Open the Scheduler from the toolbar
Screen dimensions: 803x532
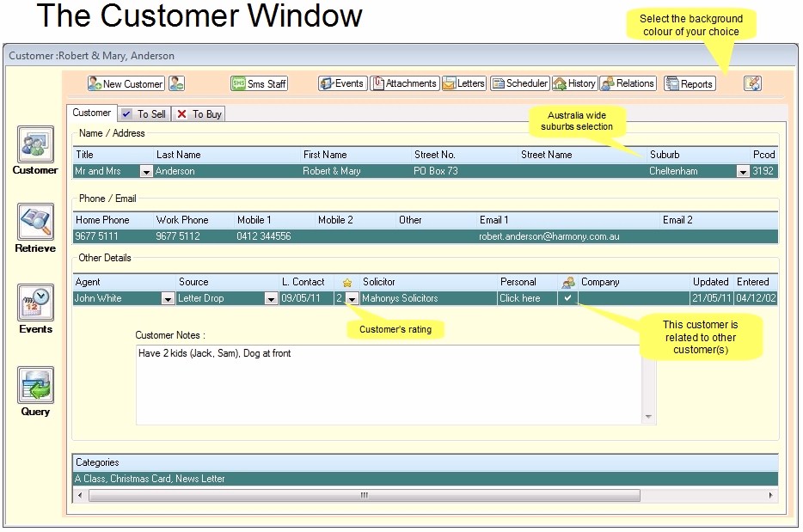(519, 83)
